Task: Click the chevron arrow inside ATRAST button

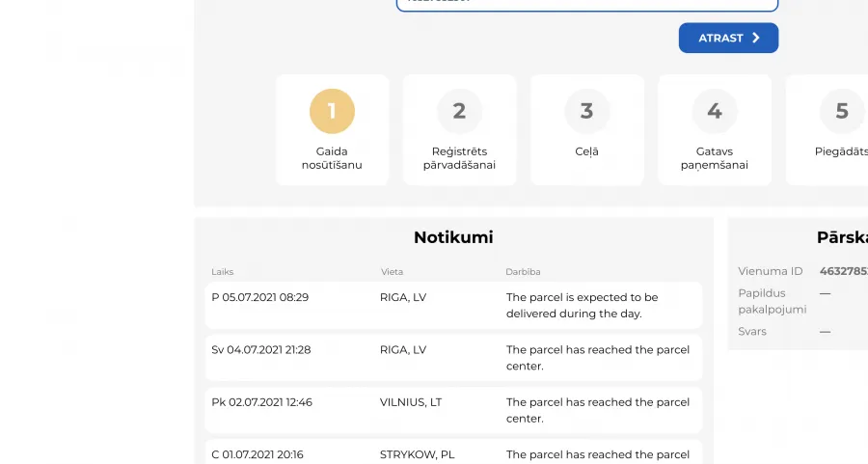Action: pyautogui.click(x=756, y=38)
